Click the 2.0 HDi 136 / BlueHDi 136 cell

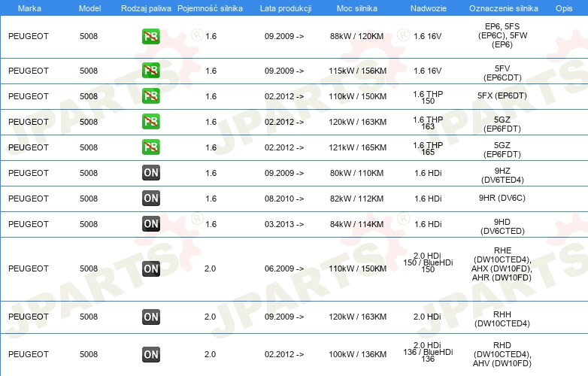click(428, 352)
